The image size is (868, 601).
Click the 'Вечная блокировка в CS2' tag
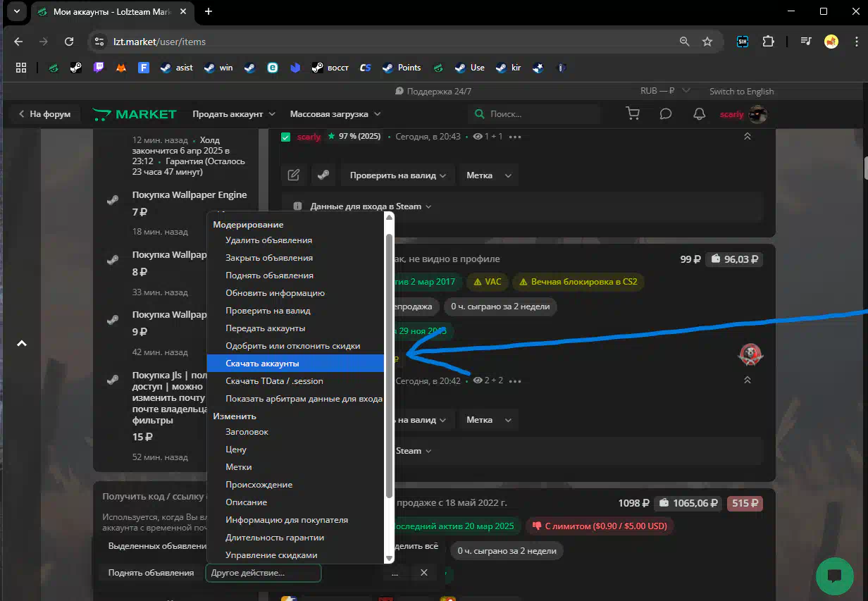coord(578,282)
